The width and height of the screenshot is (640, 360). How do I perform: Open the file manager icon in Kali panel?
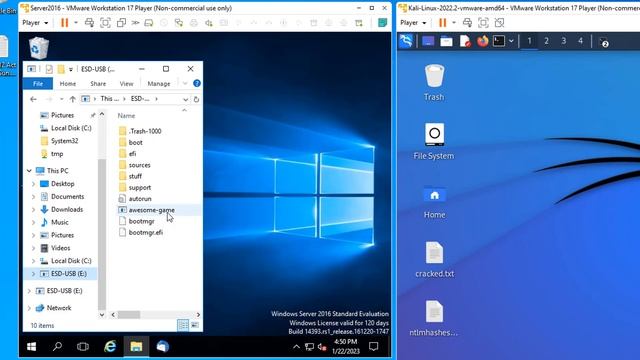pos(446,41)
